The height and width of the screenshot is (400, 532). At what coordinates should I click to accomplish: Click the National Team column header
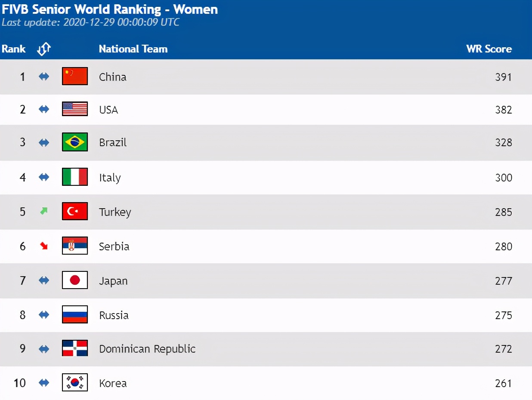pos(133,49)
